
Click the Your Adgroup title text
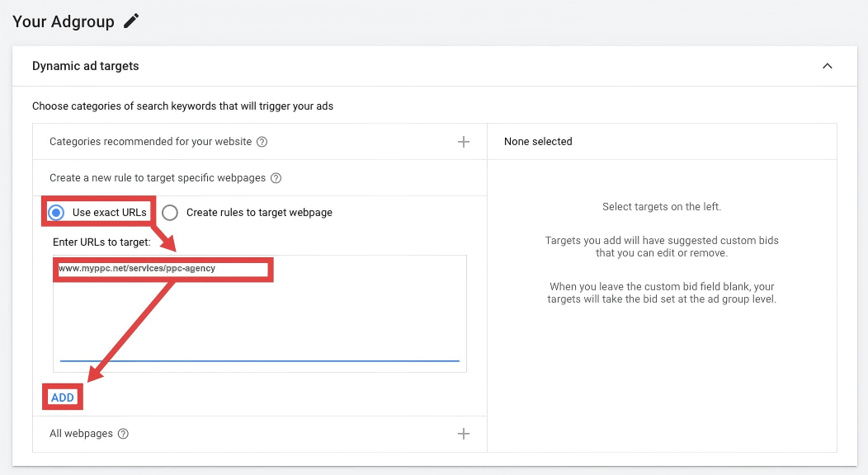tap(64, 21)
